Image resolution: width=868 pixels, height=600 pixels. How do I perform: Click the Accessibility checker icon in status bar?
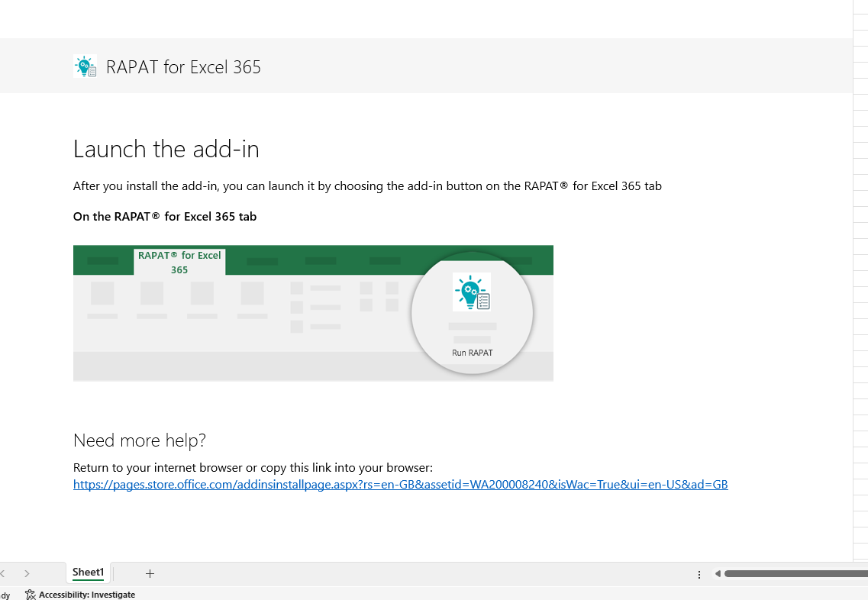pos(30,594)
